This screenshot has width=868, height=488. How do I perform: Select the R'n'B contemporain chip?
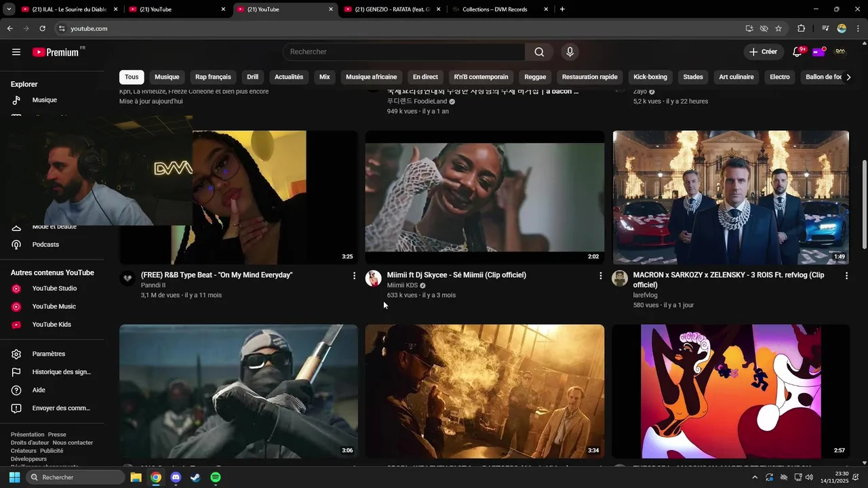click(x=481, y=77)
